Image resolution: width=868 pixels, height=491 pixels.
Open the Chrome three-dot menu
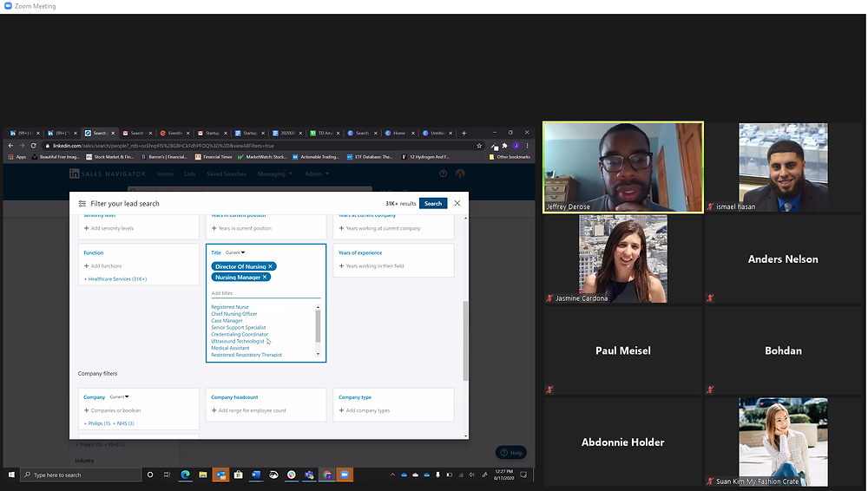(x=527, y=146)
